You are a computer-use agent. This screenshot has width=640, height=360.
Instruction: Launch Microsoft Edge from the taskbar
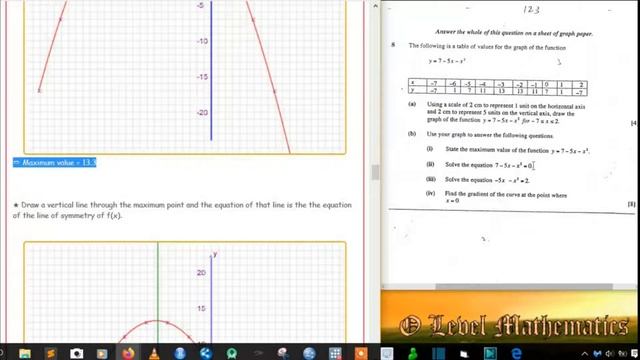[516, 353]
